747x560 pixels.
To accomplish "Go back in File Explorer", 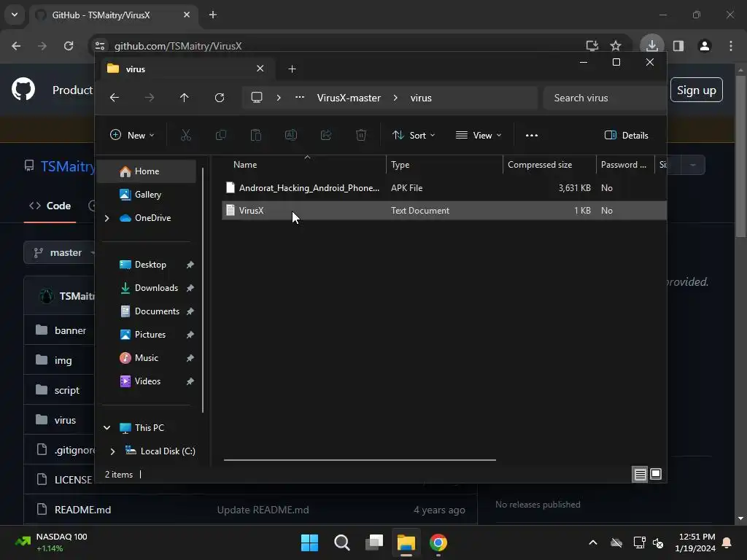I will 115,98.
